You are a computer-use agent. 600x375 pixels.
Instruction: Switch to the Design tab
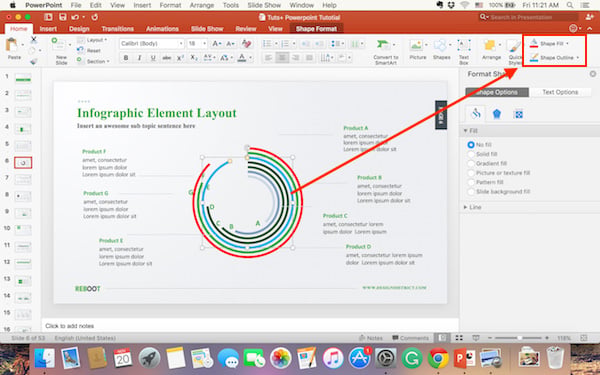click(x=79, y=29)
